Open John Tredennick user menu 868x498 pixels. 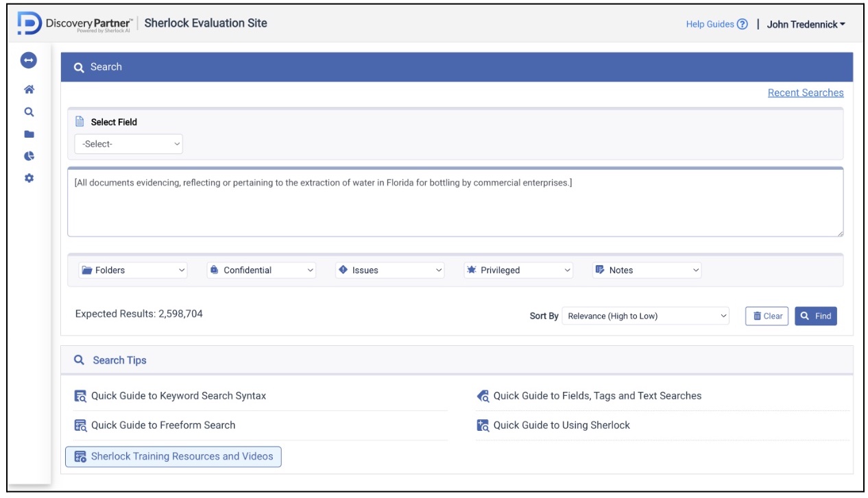point(806,25)
